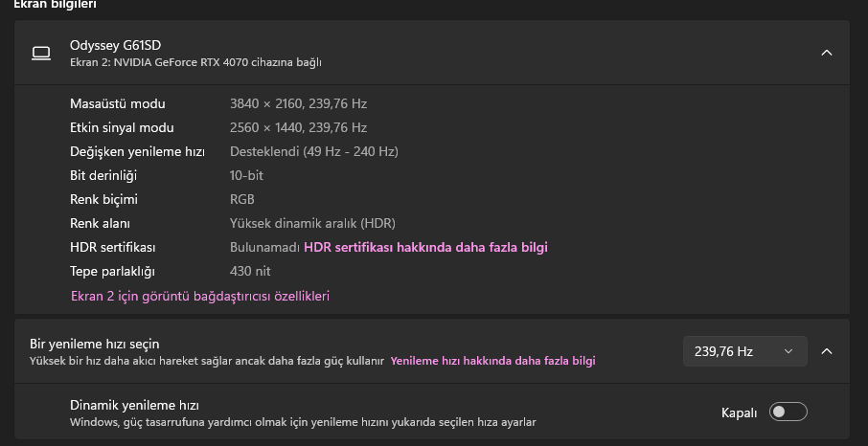Screen dimensions: 868x446
Task: Click the monitor icon beside Odyssey G61SD
Action: pyautogui.click(x=40, y=54)
